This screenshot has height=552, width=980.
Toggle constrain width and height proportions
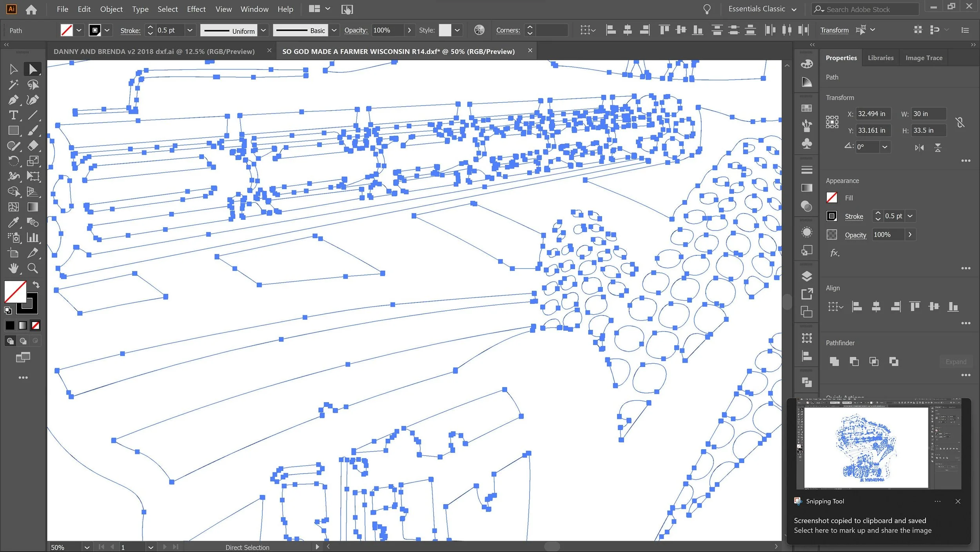[x=960, y=122]
